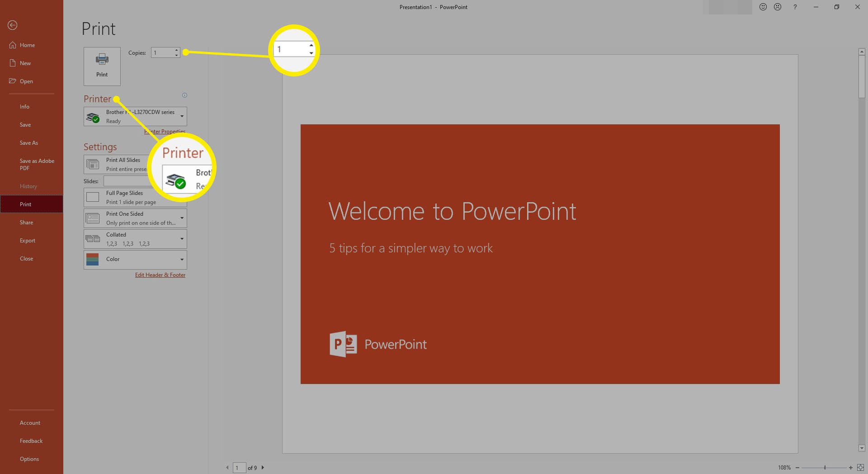Open Options in the sidebar
Viewport: 868px width, 474px height.
coord(32,459)
